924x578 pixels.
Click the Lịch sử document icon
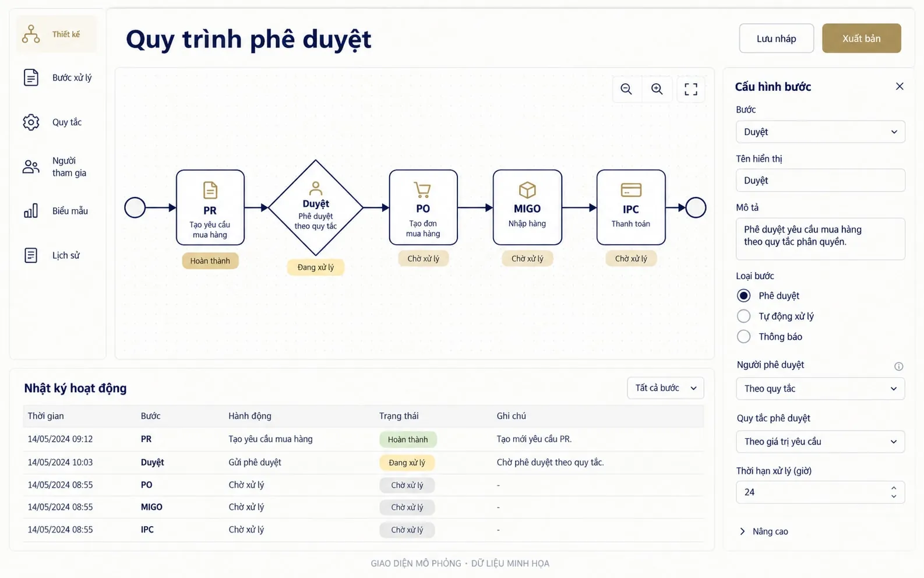(31, 255)
